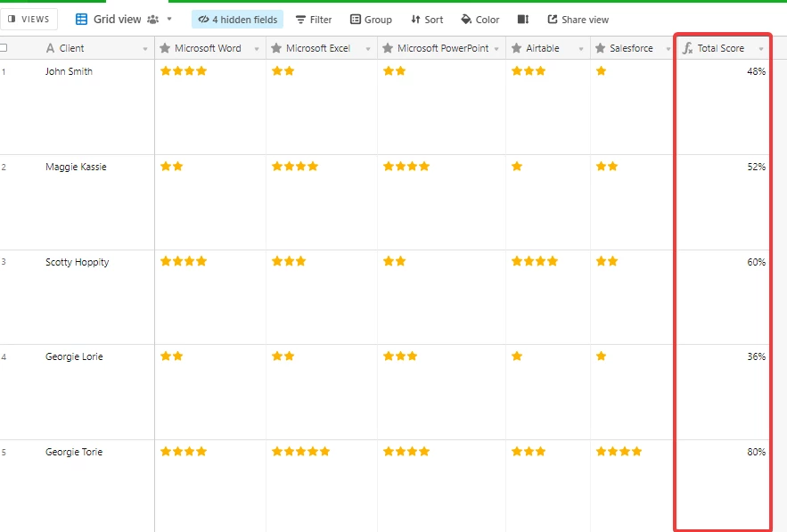The image size is (787, 532).
Task: Select the 36% total score cell
Action: 723,392
